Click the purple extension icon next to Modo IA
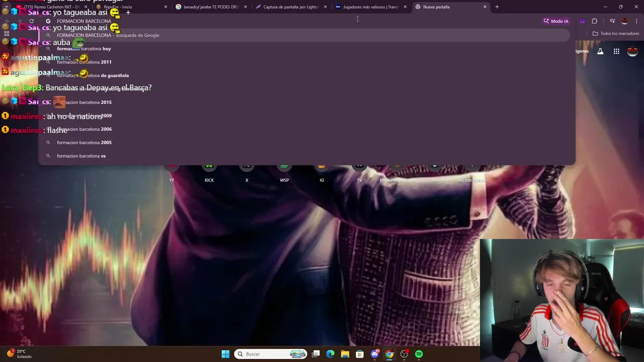This screenshot has height=362, width=644. pyautogui.click(x=582, y=21)
